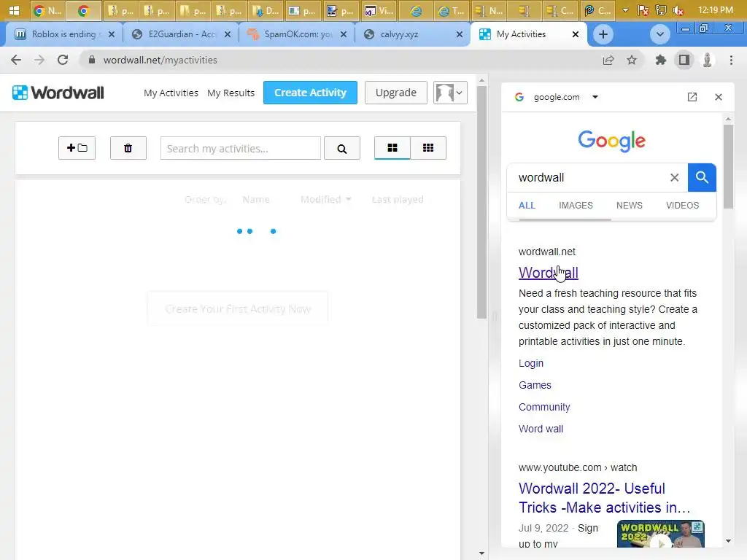Open the profile avatar dropdown
Screen dimensions: 747x560
pos(450,93)
